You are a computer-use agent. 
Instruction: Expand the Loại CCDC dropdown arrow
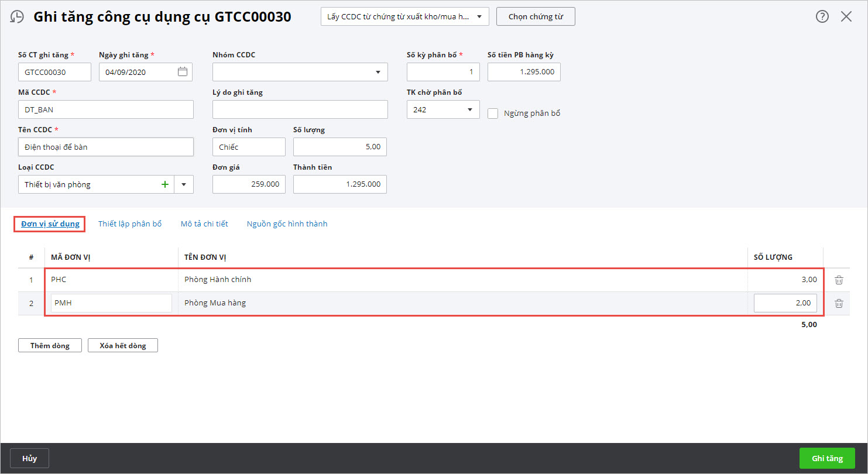click(x=184, y=184)
